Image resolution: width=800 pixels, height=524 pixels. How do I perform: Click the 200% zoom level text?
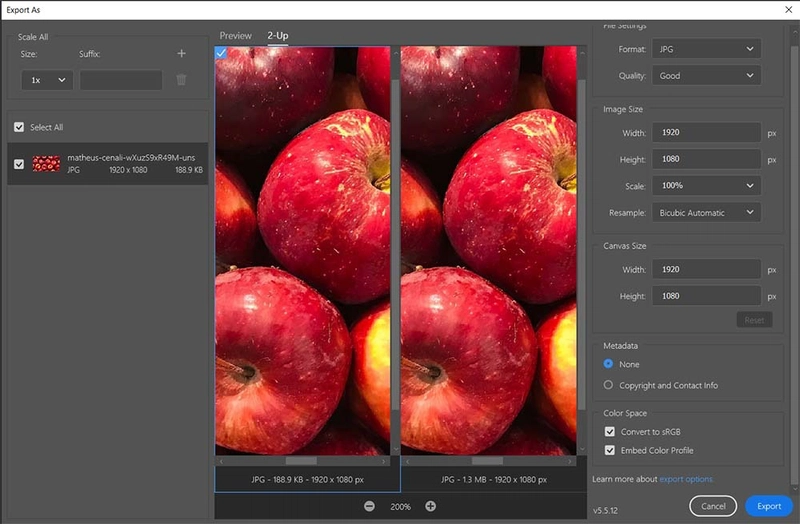click(400, 507)
